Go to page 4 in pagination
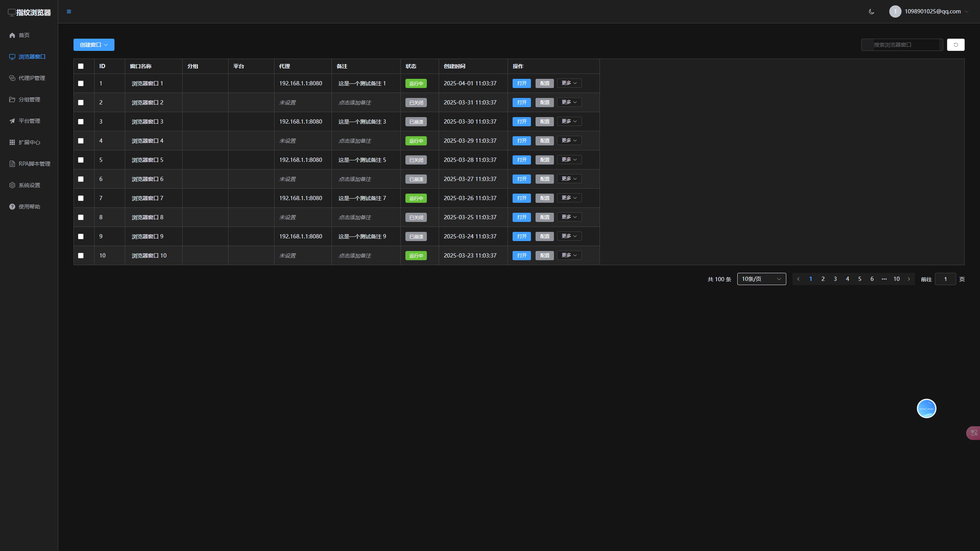Viewport: 980px width, 551px height. pyautogui.click(x=847, y=279)
